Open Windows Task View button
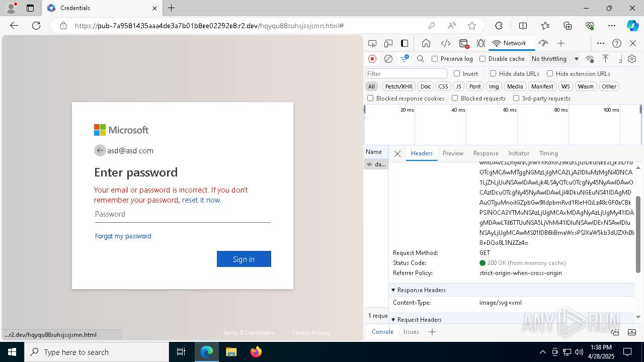This screenshot has height=362, width=644. (x=181, y=352)
